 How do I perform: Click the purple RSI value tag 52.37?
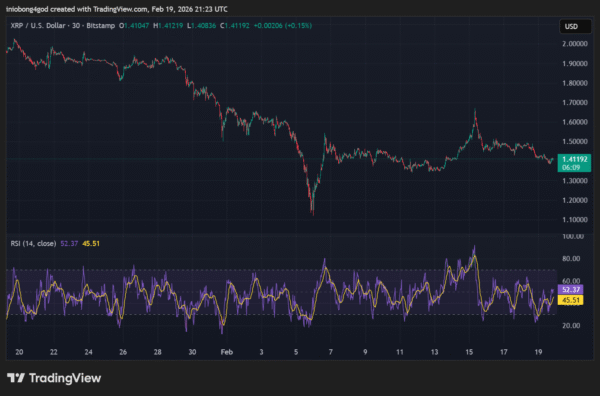click(x=571, y=290)
